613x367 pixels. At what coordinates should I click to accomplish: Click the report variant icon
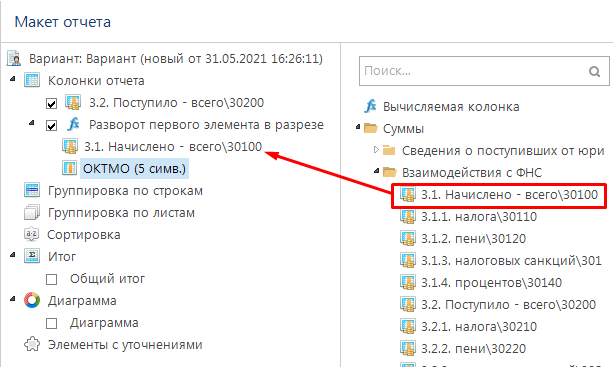[14, 59]
